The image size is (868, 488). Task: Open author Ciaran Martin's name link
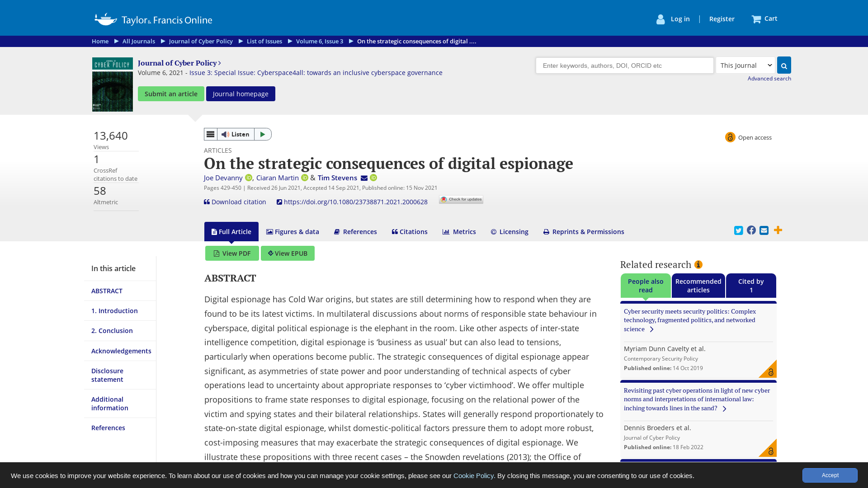pyautogui.click(x=278, y=178)
